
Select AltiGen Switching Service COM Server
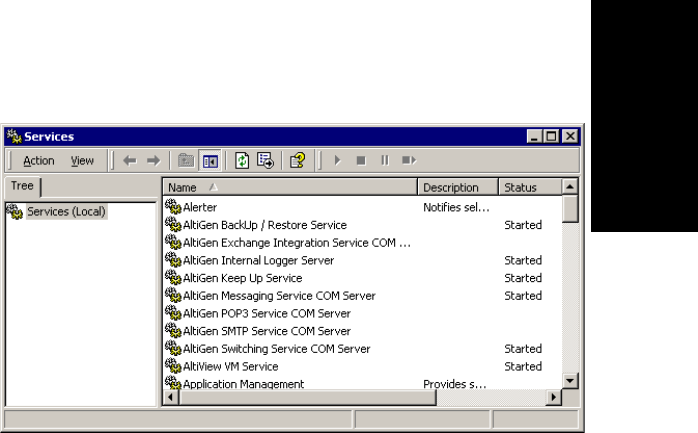[276, 349]
